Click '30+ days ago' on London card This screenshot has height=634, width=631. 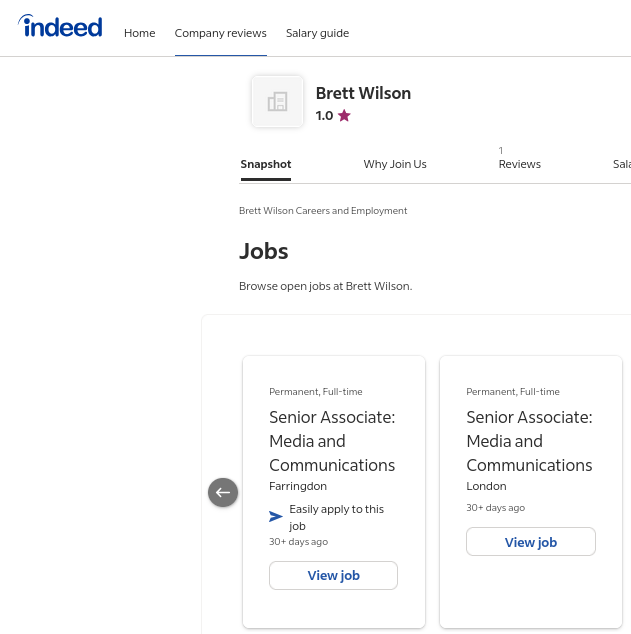coord(496,508)
